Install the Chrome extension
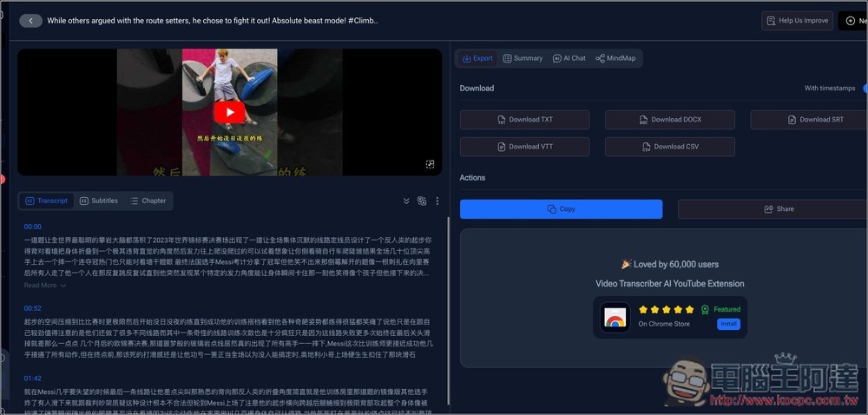 (x=728, y=324)
